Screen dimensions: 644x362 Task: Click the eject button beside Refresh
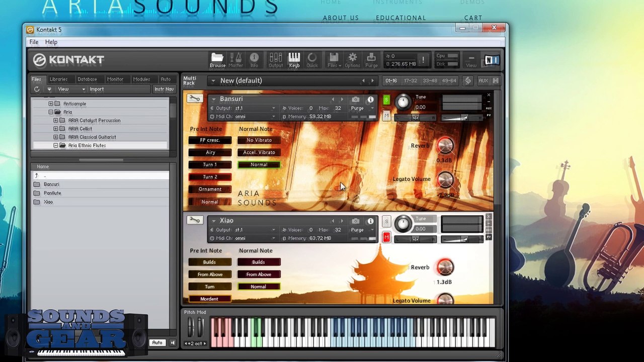(49, 89)
